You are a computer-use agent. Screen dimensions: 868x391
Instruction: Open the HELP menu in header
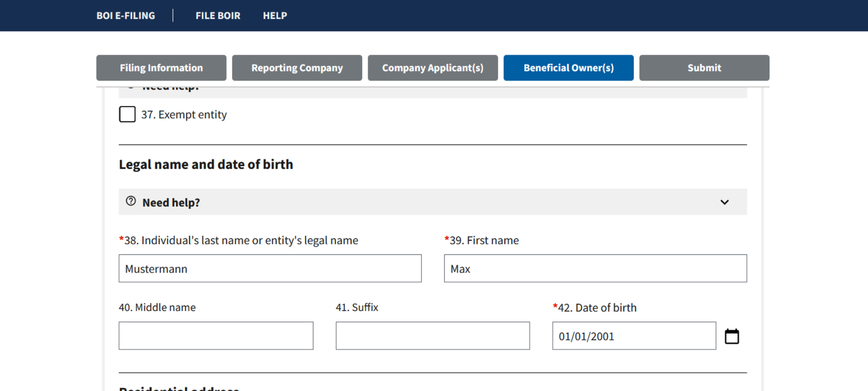[x=275, y=16]
